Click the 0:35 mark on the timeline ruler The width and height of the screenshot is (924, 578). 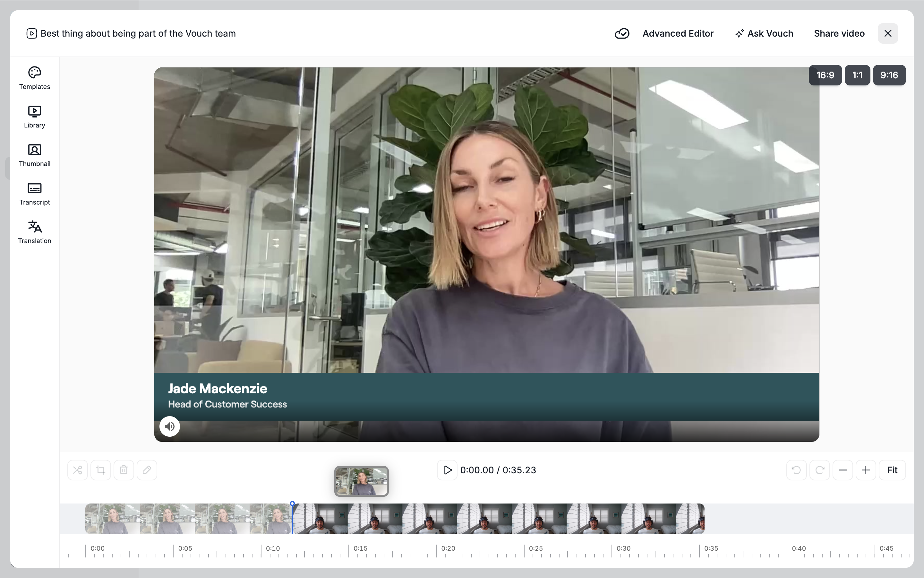tap(711, 548)
